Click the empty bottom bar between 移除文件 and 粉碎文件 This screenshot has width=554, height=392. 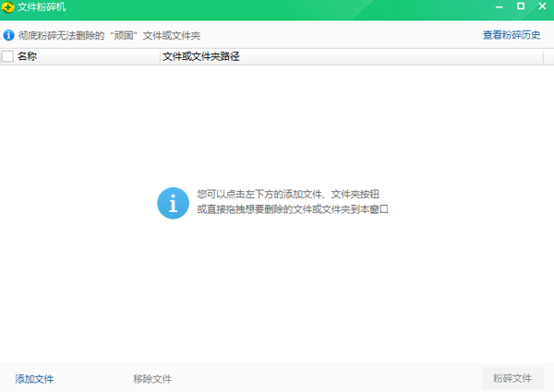tap(323, 378)
